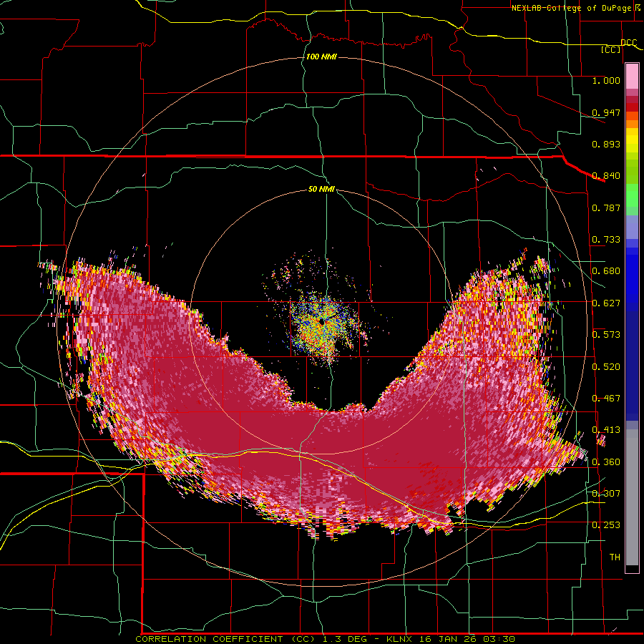Select the 0.467 legend value
This screenshot has height=644, width=644.
606,399
